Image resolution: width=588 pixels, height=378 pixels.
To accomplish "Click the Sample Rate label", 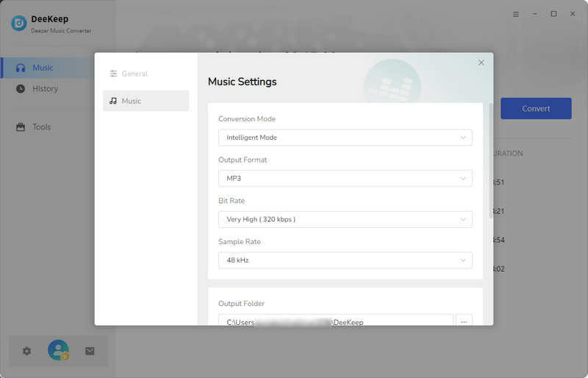I will coord(240,241).
